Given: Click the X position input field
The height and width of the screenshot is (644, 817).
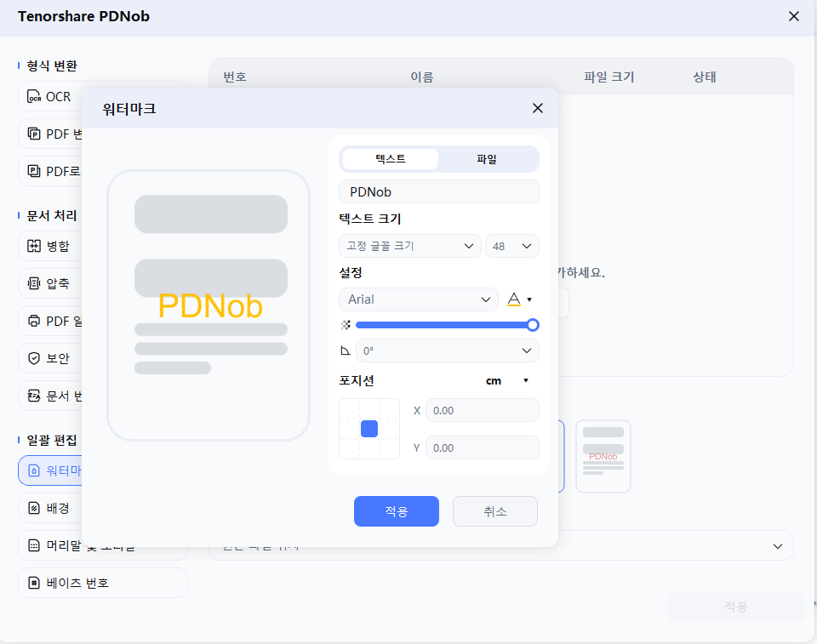Looking at the screenshot, I should pyautogui.click(x=482, y=411).
